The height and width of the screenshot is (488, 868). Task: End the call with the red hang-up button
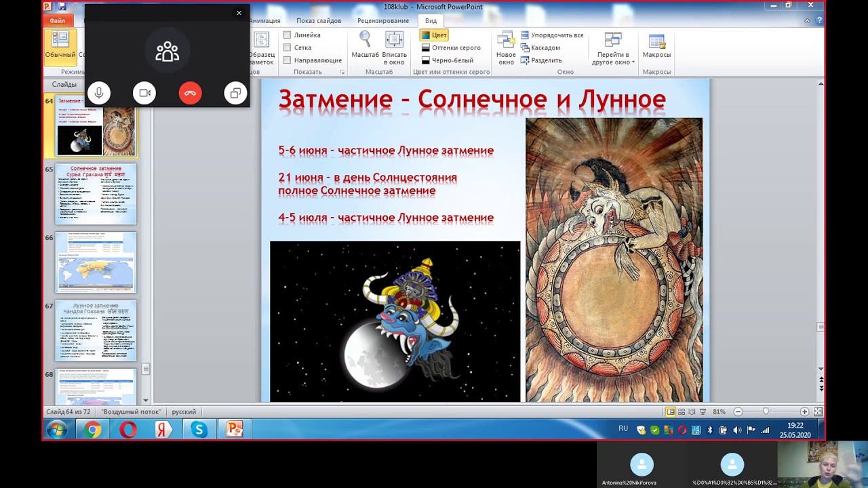tap(190, 93)
